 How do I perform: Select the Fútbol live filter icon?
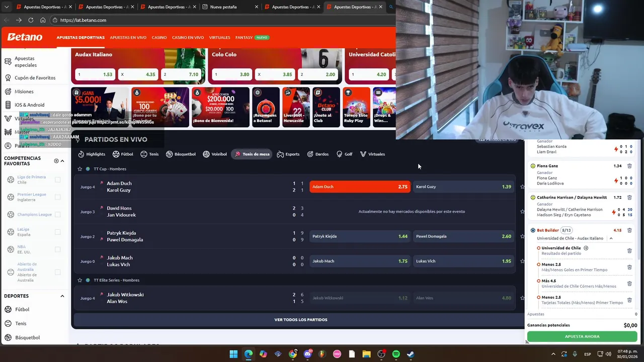tap(116, 154)
